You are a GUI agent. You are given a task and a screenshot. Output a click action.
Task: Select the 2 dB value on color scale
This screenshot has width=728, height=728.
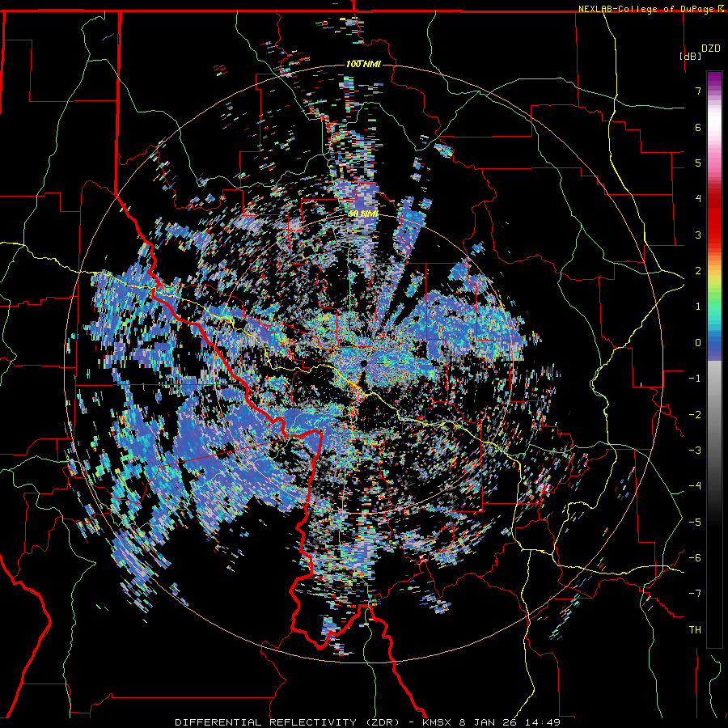(x=698, y=271)
